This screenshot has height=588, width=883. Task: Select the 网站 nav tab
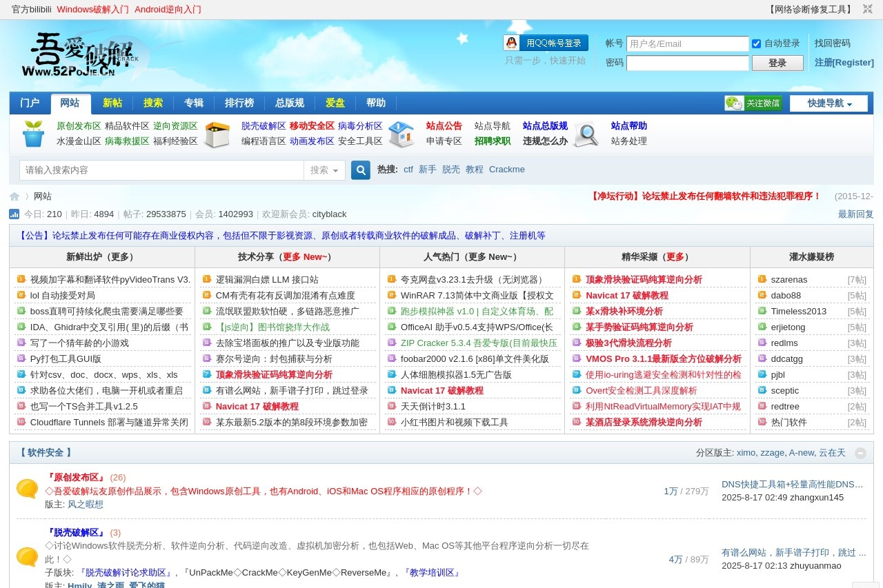coord(70,103)
